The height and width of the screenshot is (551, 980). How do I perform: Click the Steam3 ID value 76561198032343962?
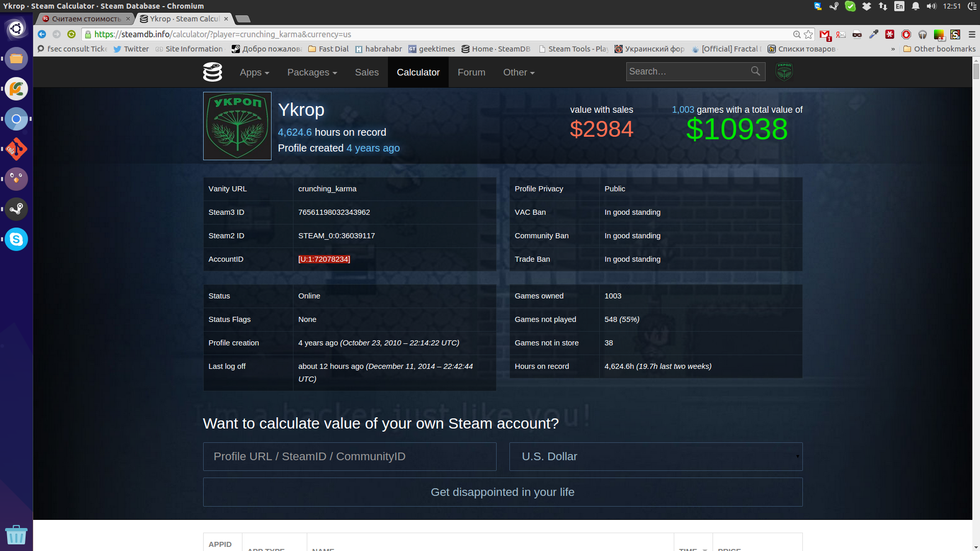click(334, 212)
